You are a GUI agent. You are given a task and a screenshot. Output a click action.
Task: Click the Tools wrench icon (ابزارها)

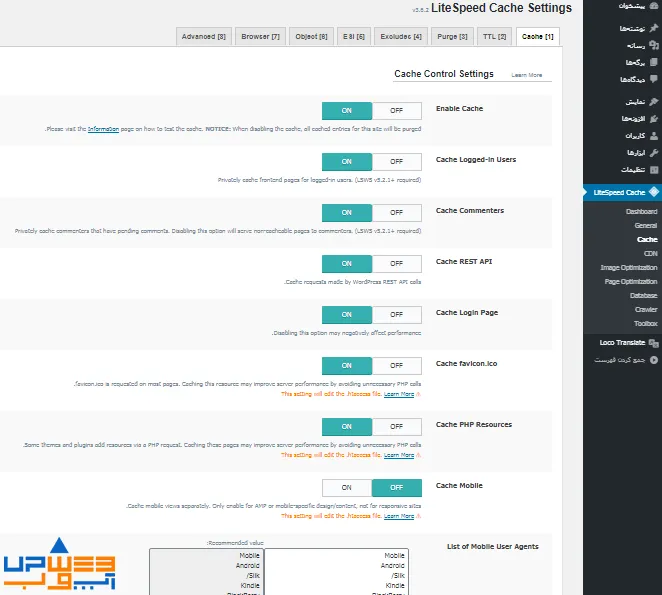tap(654, 152)
